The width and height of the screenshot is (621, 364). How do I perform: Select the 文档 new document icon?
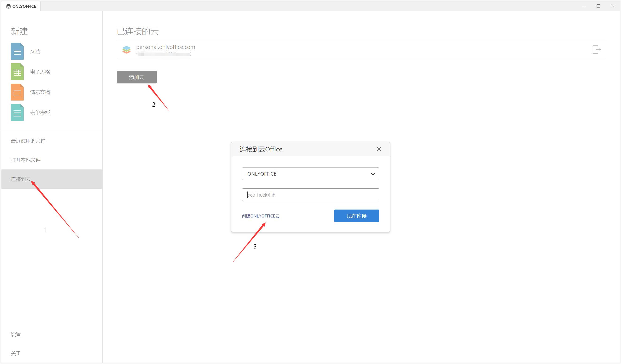tap(17, 51)
